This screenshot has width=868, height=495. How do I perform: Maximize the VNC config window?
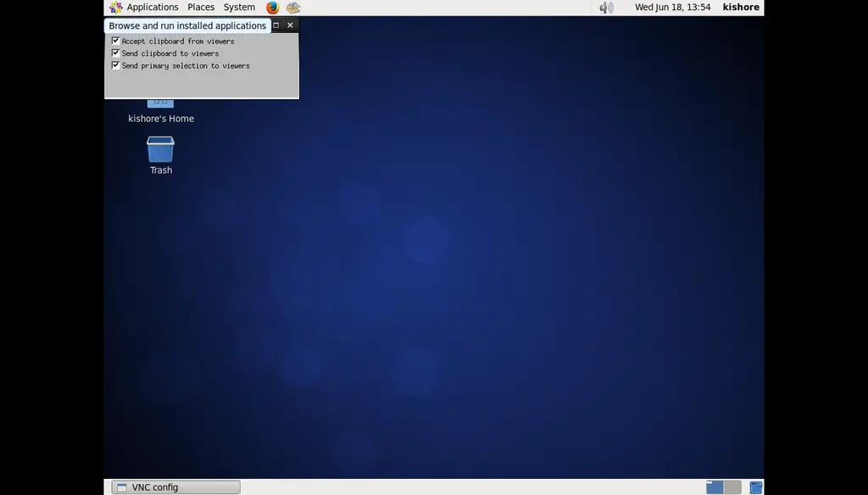275,25
